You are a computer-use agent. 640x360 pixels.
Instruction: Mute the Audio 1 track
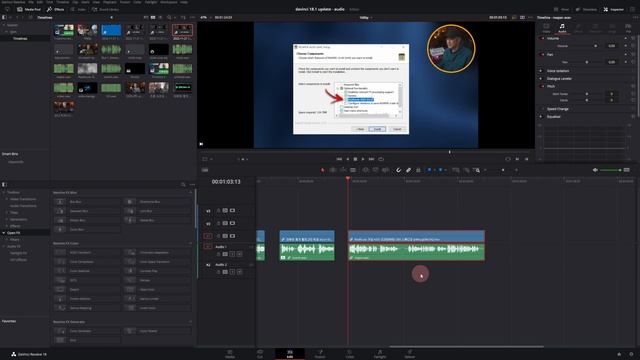coord(240,254)
